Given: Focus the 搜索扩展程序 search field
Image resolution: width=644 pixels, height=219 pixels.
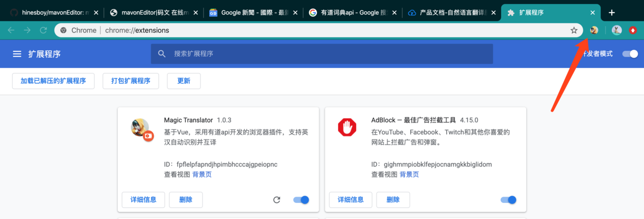Looking at the screenshot, I should click(322, 54).
